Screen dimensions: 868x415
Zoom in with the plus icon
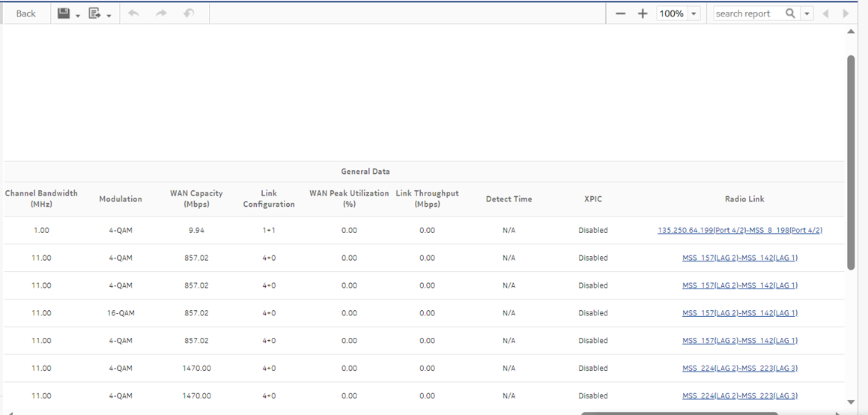643,13
